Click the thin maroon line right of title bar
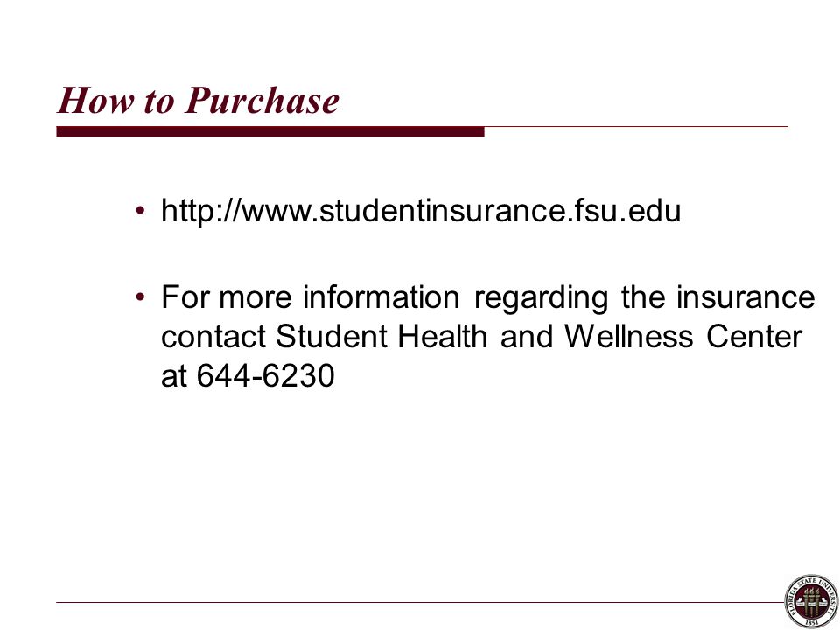Screen dimensions: 840x630 (x=636, y=127)
